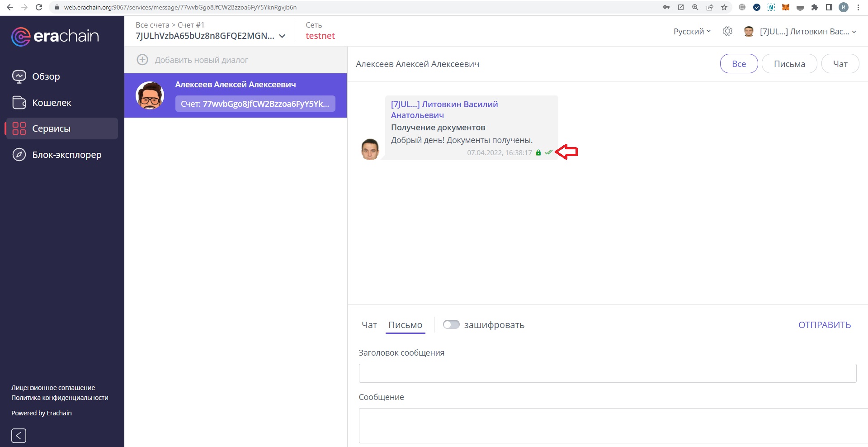The height and width of the screenshot is (447, 868).
Task: Click the sender avatar beside message
Action: tap(370, 149)
